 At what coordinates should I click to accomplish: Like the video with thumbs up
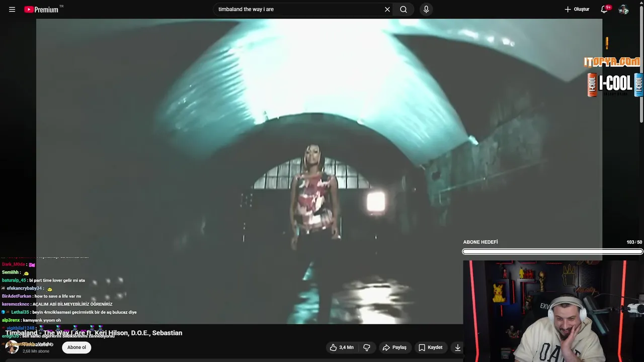(342, 347)
